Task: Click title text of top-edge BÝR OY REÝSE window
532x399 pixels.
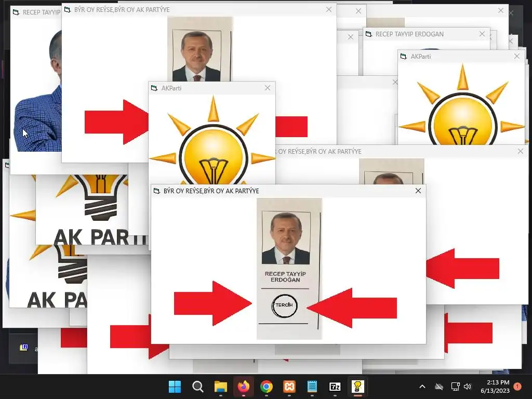Action: tap(122, 9)
